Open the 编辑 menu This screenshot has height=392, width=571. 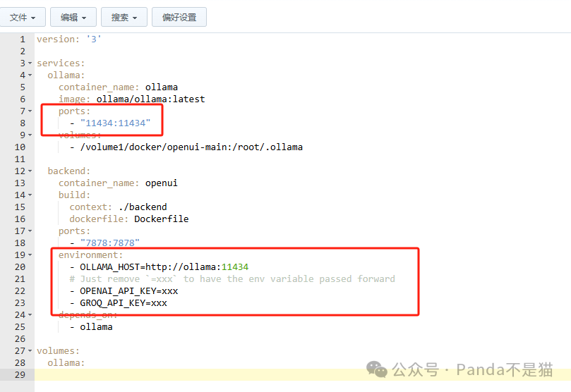pos(73,17)
